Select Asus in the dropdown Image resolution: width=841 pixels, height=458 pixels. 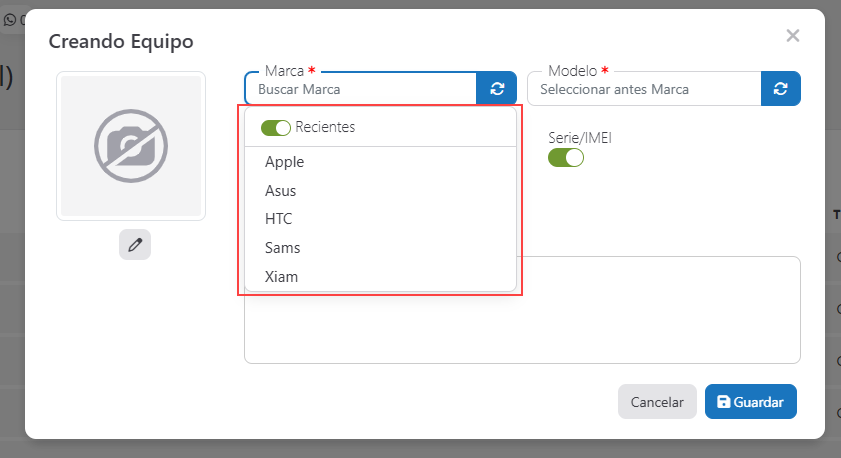281,191
